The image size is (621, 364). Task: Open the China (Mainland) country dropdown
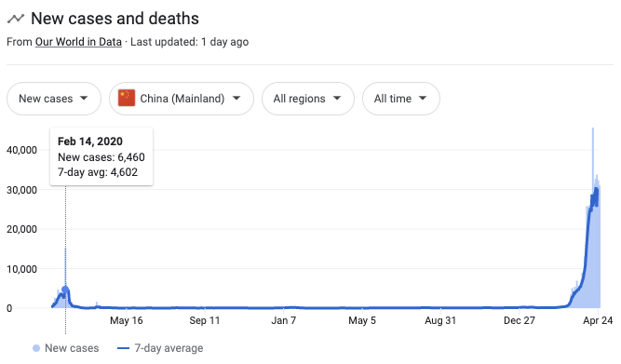coord(182,99)
